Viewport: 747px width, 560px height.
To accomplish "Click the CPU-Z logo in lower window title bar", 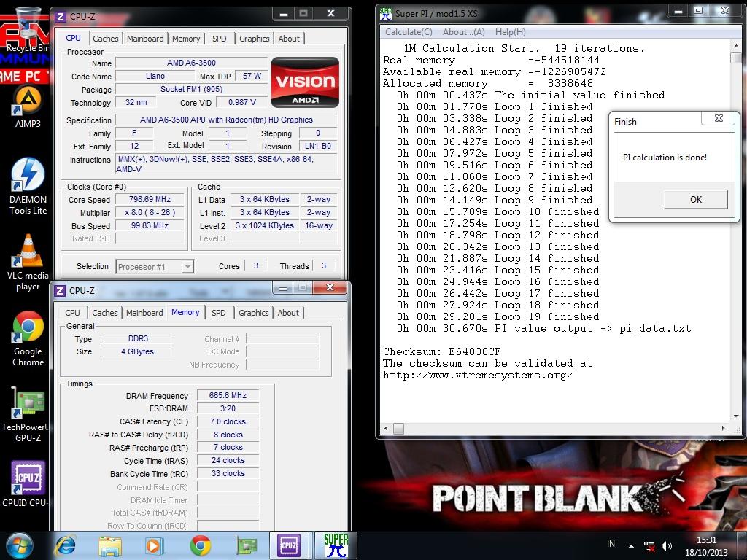I will [x=60, y=290].
